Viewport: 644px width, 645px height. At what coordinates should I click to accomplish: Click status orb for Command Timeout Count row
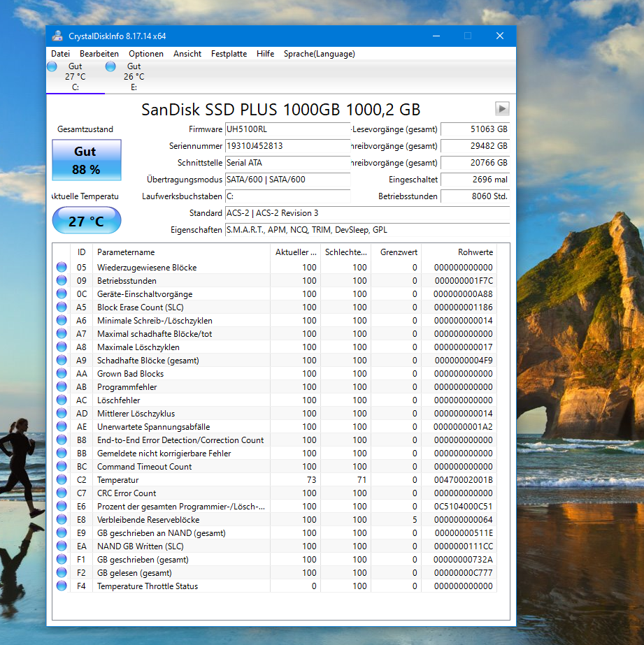(x=62, y=467)
